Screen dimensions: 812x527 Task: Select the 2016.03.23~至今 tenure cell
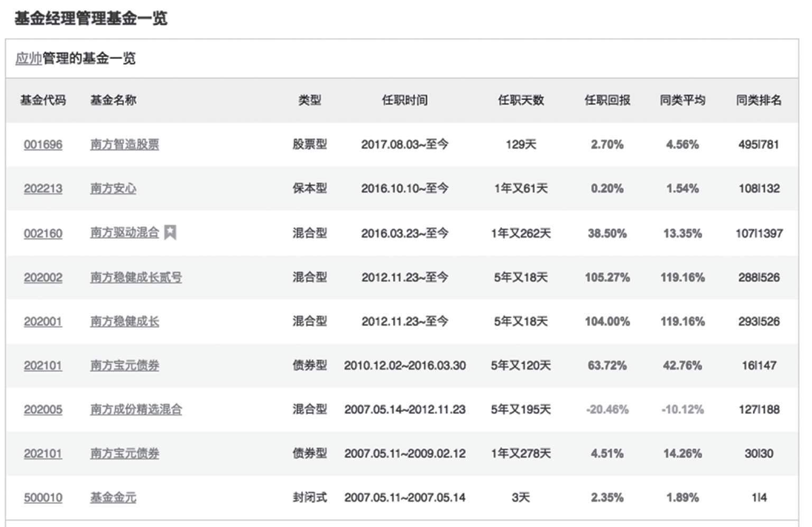[x=405, y=233]
